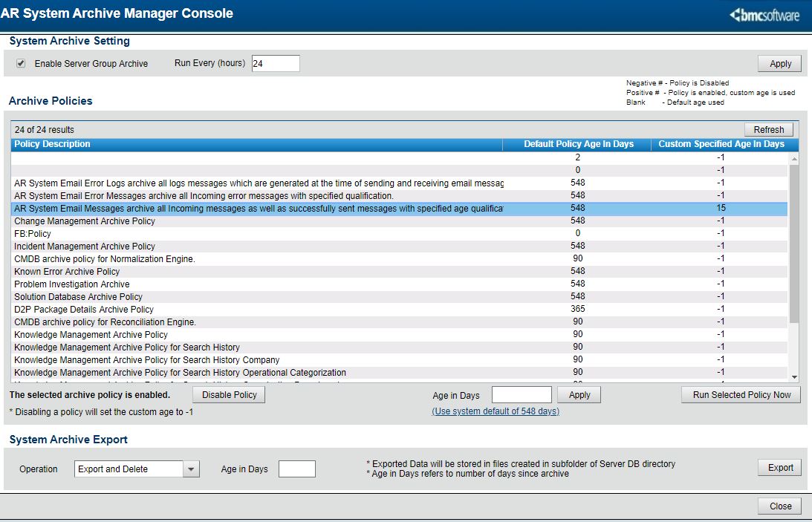Viewport: 812px width, 522px height.
Task: Apply the custom policy age in days
Action: pyautogui.click(x=579, y=395)
